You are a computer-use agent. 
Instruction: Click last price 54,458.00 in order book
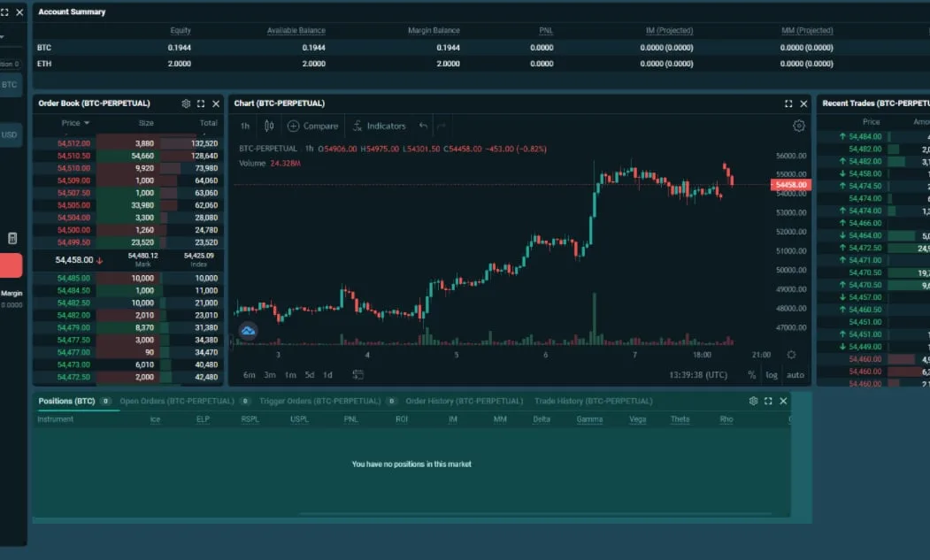pyautogui.click(x=74, y=260)
